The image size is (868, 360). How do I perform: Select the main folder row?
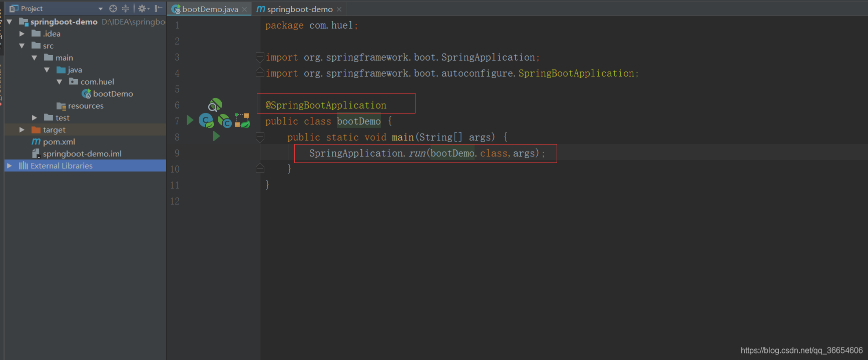(x=85, y=57)
